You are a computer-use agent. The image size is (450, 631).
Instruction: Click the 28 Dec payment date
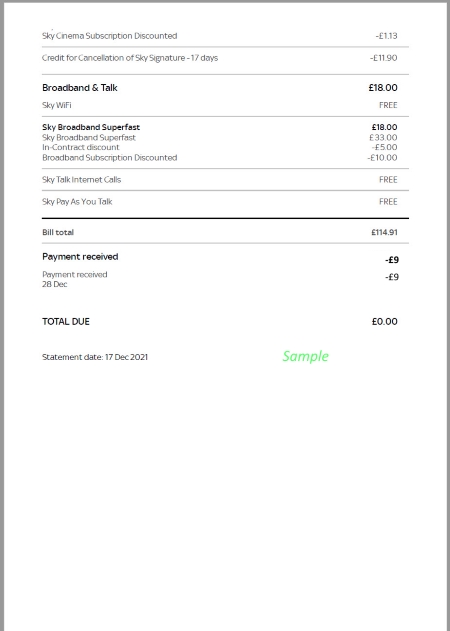[55, 284]
